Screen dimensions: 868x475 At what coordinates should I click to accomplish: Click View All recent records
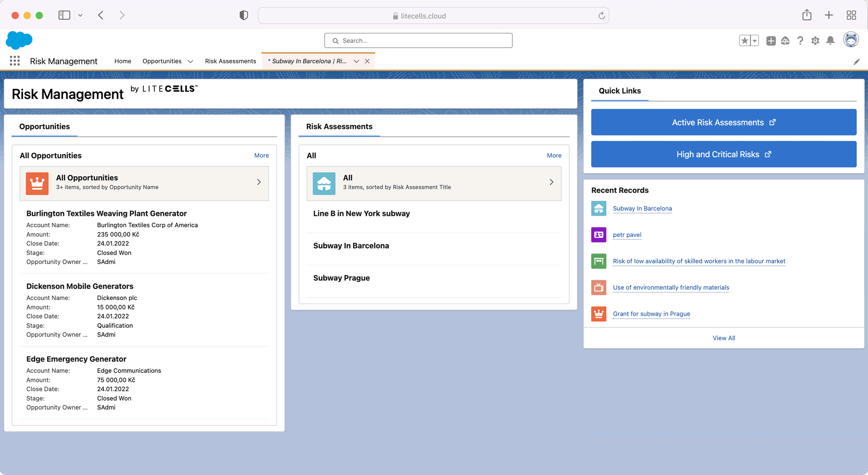(724, 338)
